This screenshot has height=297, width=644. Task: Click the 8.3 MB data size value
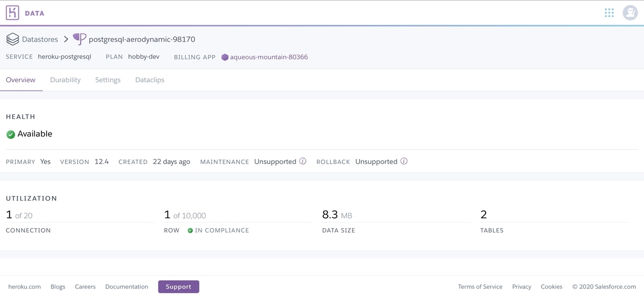pyautogui.click(x=337, y=215)
